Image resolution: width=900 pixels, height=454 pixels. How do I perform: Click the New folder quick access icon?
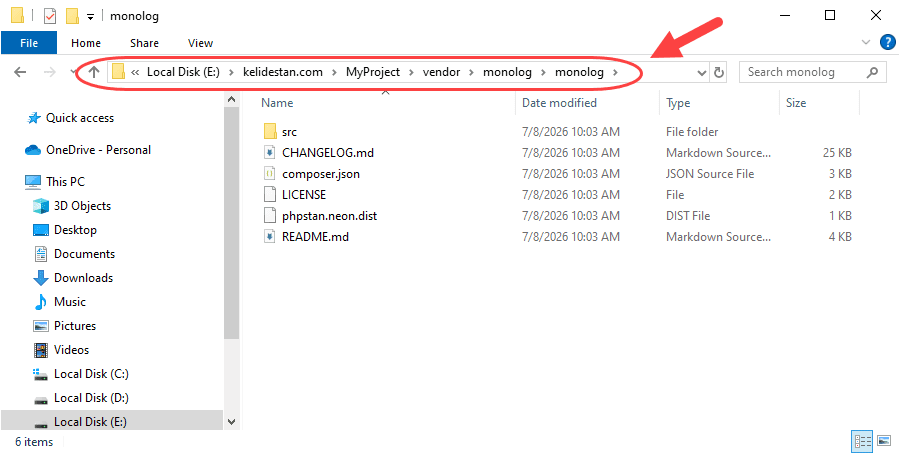coord(72,15)
